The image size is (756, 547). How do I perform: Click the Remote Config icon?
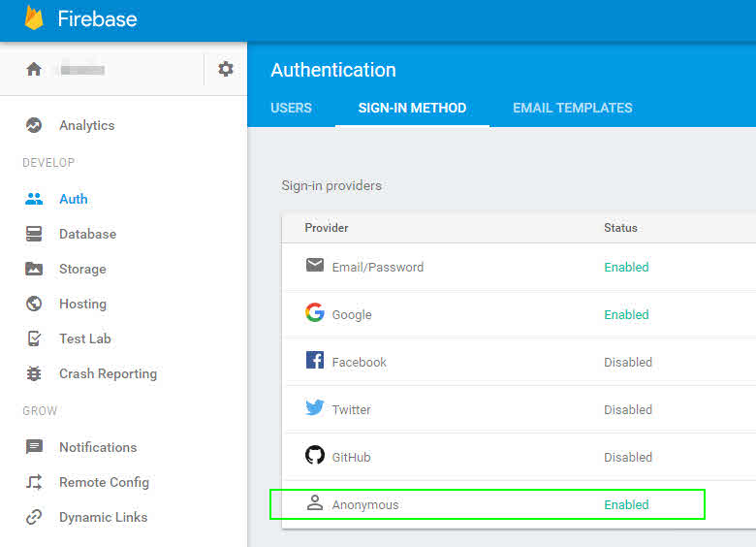[x=34, y=482]
